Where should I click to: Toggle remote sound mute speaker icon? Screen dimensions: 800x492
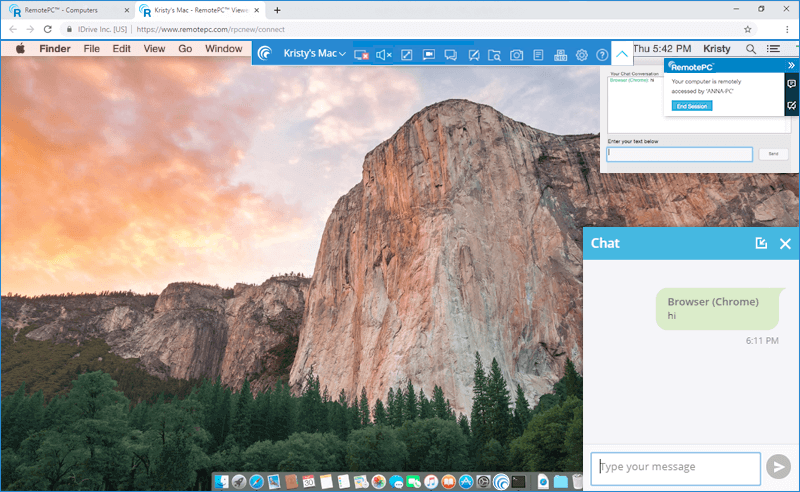pos(384,54)
